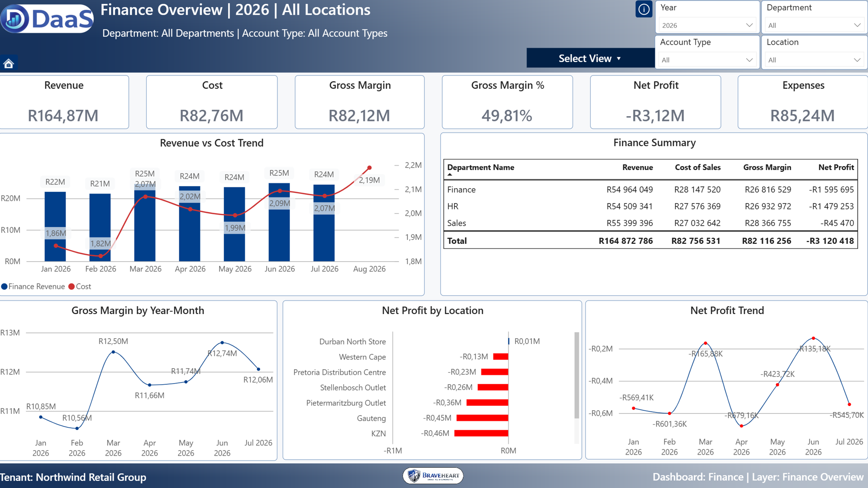Click the Stellenbosch Outlet label
This screenshot has width=868, height=488.
pos(353,388)
